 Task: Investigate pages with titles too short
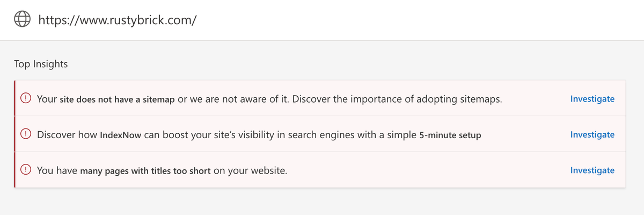(592, 170)
